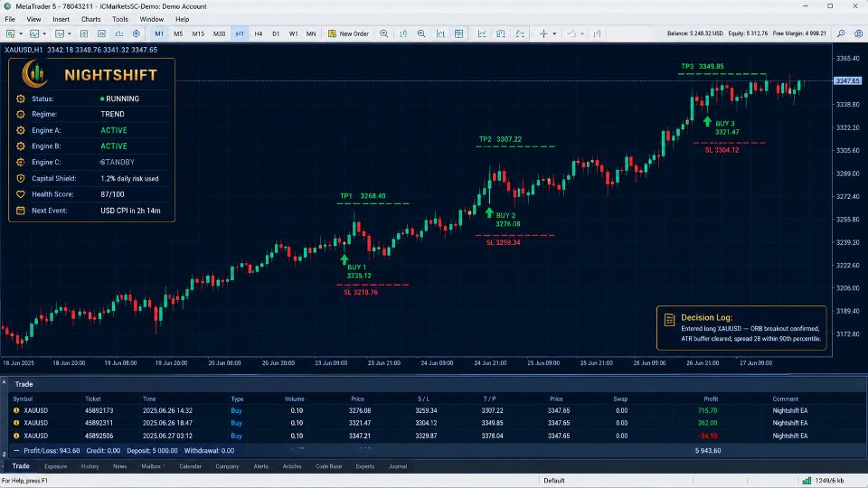Open the Journal tab
The height and width of the screenshot is (488, 868).
tap(398, 466)
